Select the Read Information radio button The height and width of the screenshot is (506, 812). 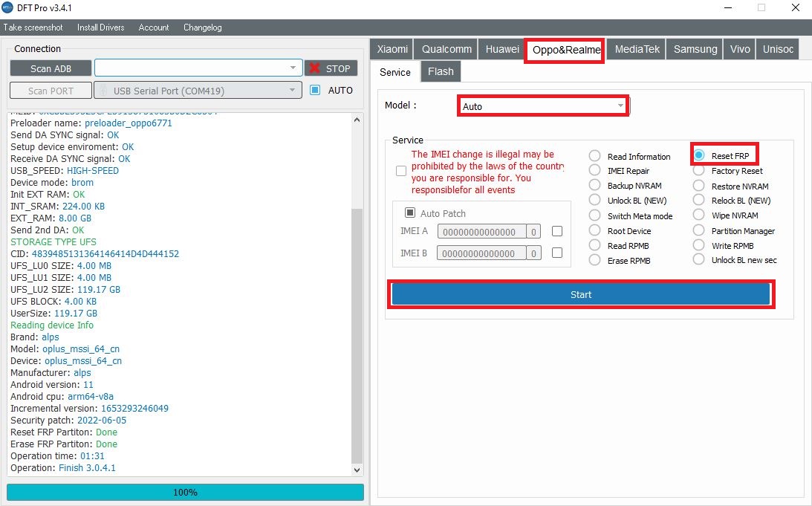pos(594,156)
